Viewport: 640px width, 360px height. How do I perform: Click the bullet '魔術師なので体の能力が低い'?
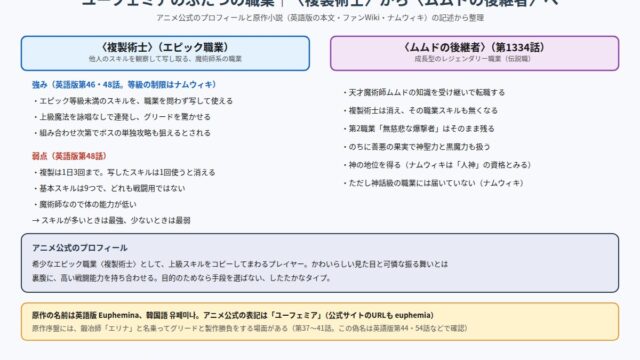coord(84,204)
